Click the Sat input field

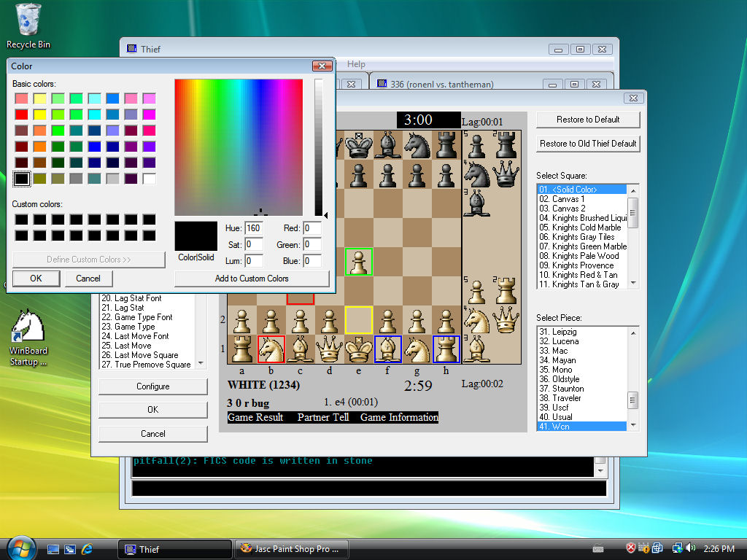click(254, 245)
